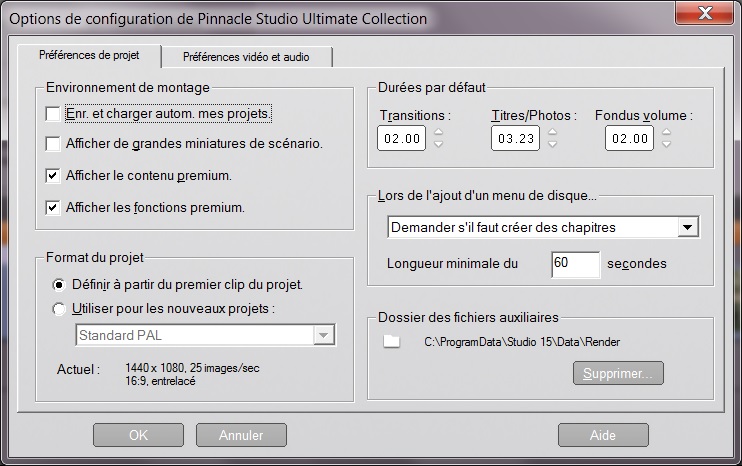This screenshot has height=466, width=742.
Task: Select the Préférences de projet tab
Action: [x=89, y=55]
